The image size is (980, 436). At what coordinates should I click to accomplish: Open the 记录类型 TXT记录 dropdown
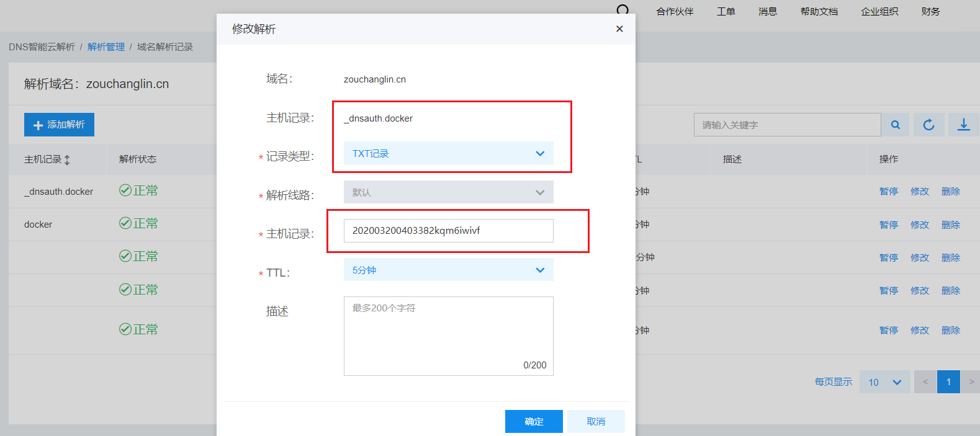click(448, 154)
